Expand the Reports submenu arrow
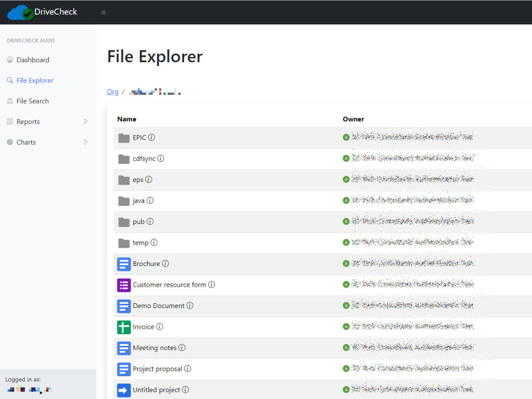The width and height of the screenshot is (532, 399). pyautogui.click(x=86, y=121)
